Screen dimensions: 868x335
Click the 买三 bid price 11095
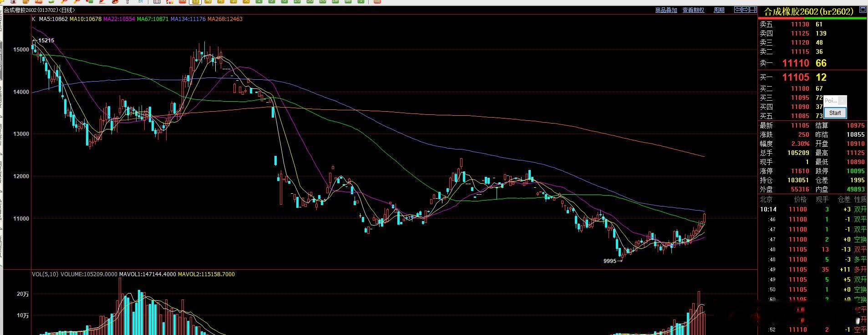click(x=800, y=98)
